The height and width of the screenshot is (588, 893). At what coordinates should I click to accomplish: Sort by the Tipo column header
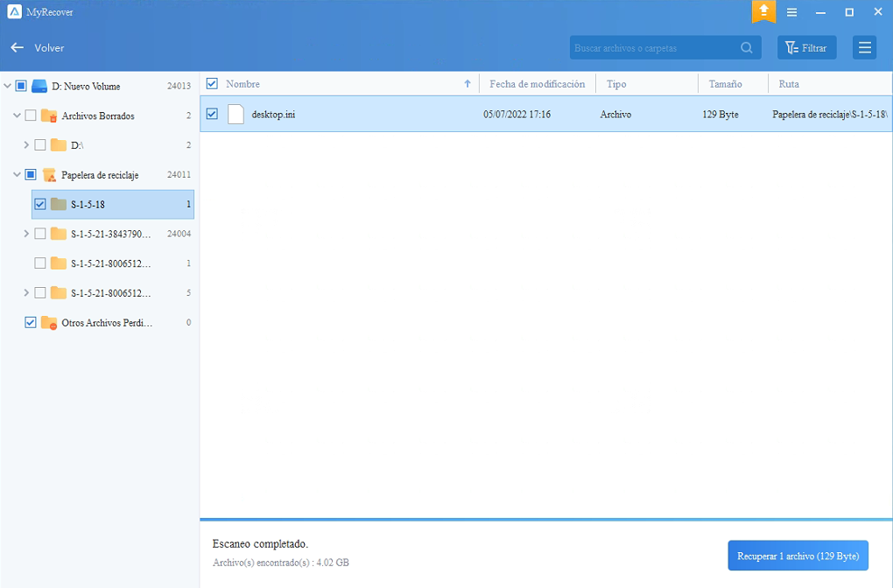point(616,84)
